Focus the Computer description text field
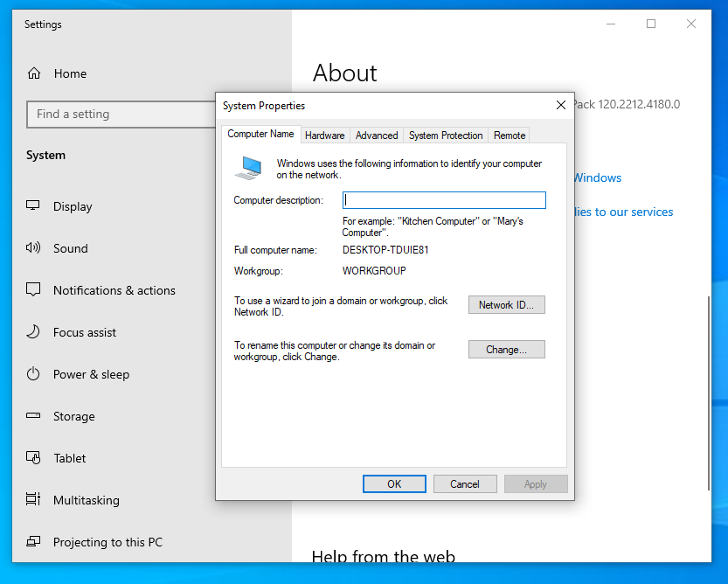The width and height of the screenshot is (728, 584). coord(444,200)
